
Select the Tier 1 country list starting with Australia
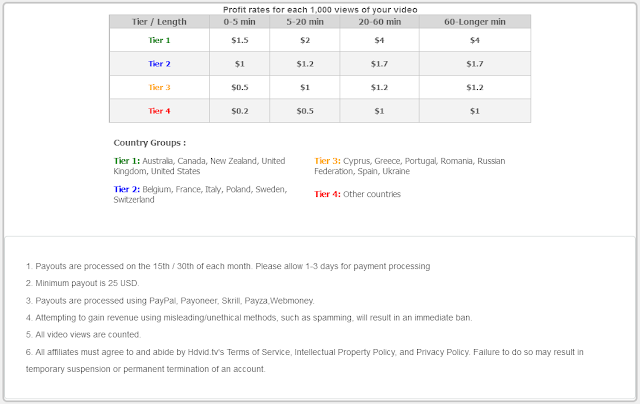pyautogui.click(x=200, y=165)
